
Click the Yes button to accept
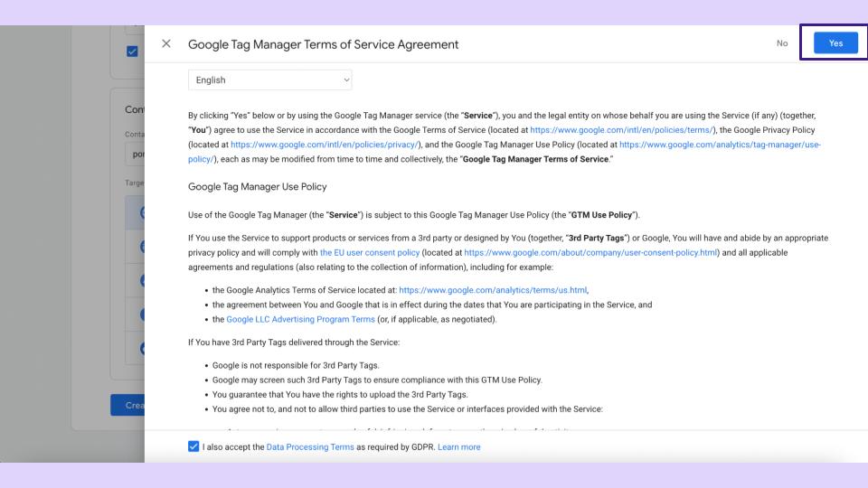click(835, 43)
